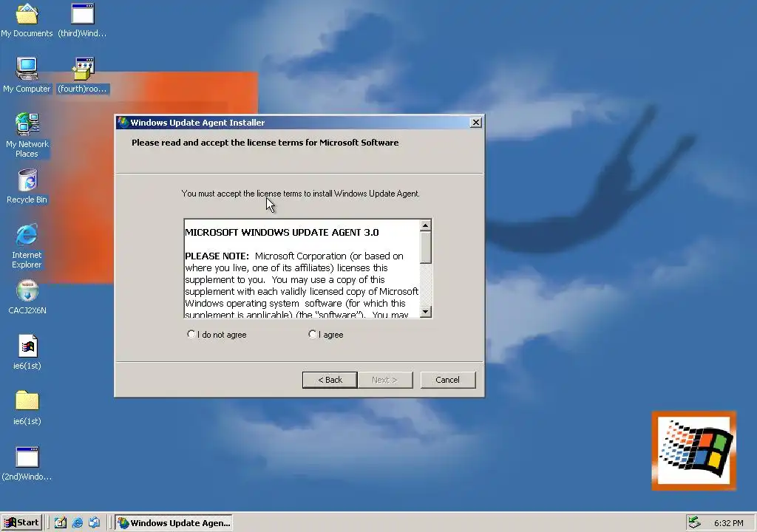Click the Windows logo picture on desktop

(693, 451)
